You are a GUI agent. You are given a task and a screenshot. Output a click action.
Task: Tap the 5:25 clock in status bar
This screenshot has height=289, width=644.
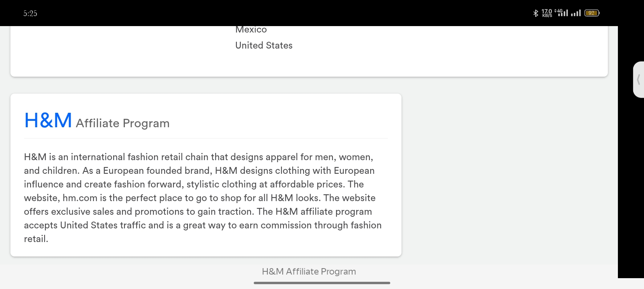[x=30, y=13]
